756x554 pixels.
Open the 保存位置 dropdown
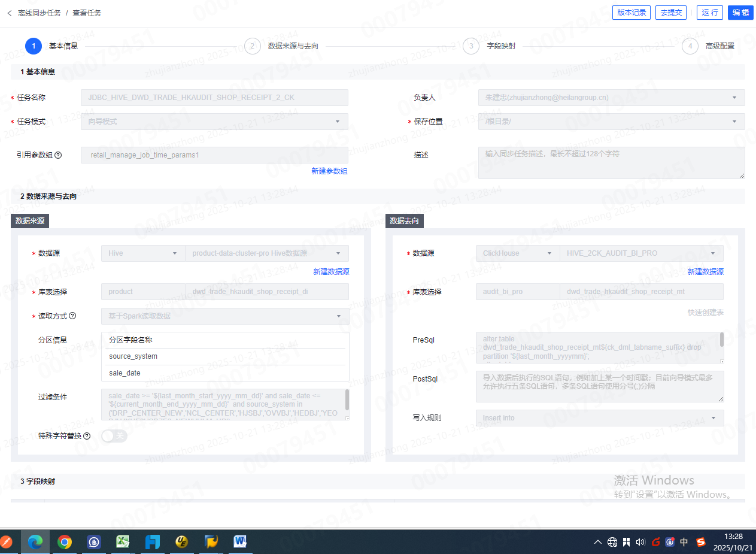click(x=611, y=122)
